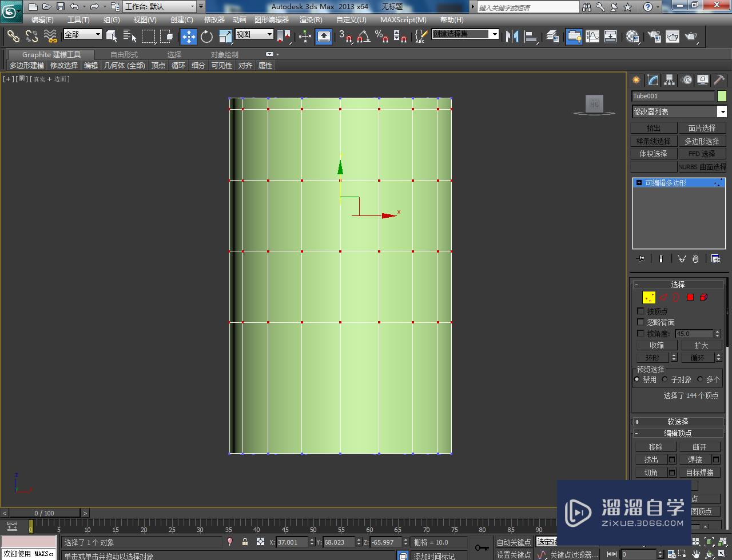Toggle Select and Manipulate tool

coord(305,36)
